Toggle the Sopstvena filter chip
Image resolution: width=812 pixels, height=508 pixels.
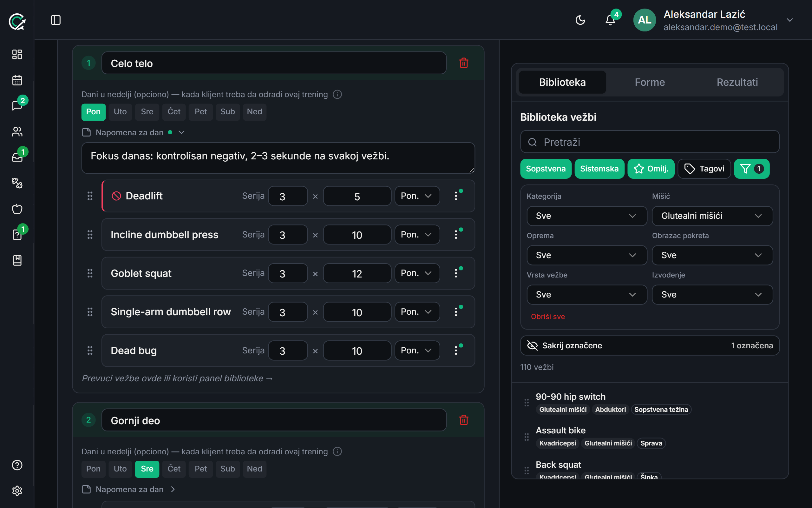[x=546, y=169]
